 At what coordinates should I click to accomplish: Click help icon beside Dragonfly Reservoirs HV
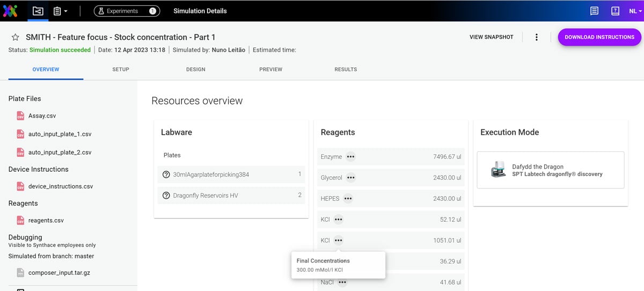pyautogui.click(x=166, y=195)
